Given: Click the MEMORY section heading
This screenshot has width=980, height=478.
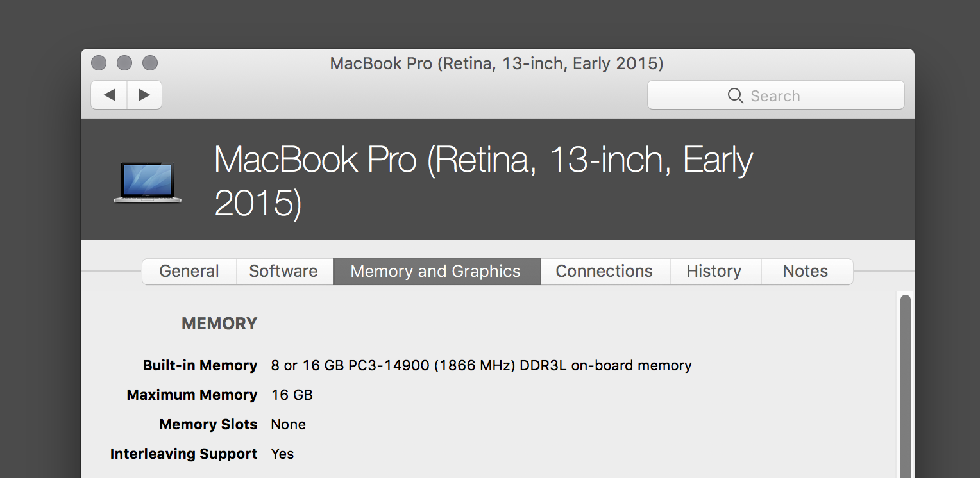Looking at the screenshot, I should [x=219, y=324].
